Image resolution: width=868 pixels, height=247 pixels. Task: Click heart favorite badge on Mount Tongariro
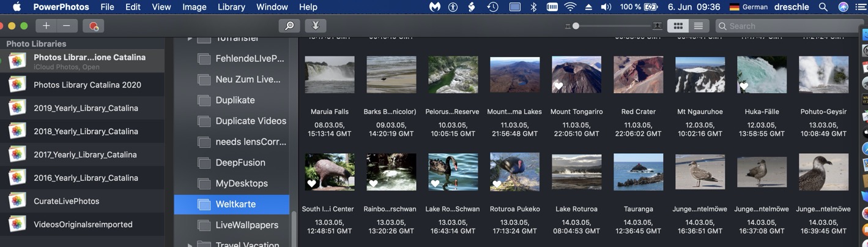[x=558, y=86]
